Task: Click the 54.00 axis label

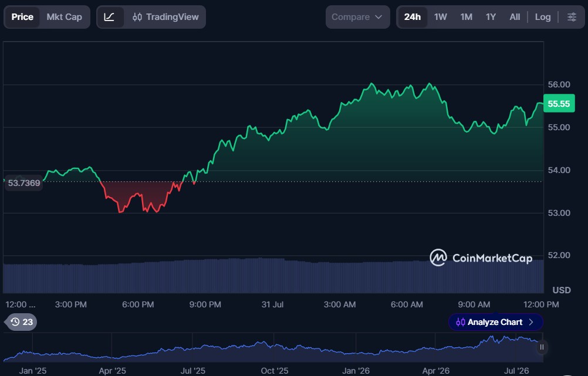Action: coord(559,170)
